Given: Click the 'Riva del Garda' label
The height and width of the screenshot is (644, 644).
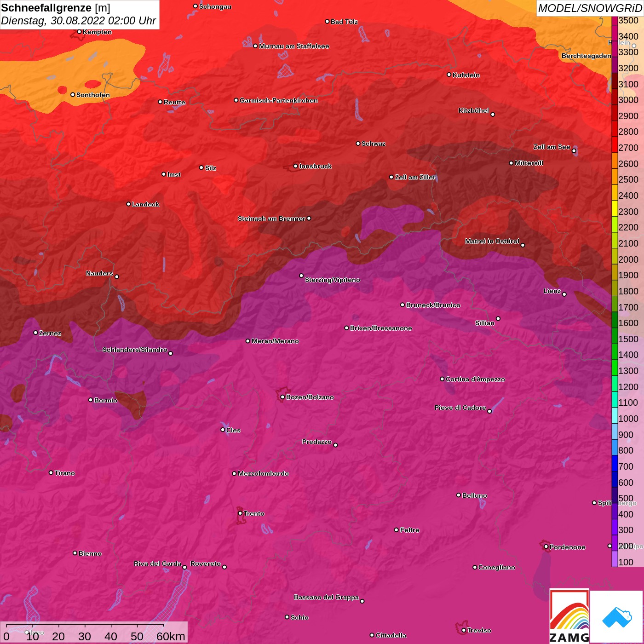Looking at the screenshot, I should (157, 563).
